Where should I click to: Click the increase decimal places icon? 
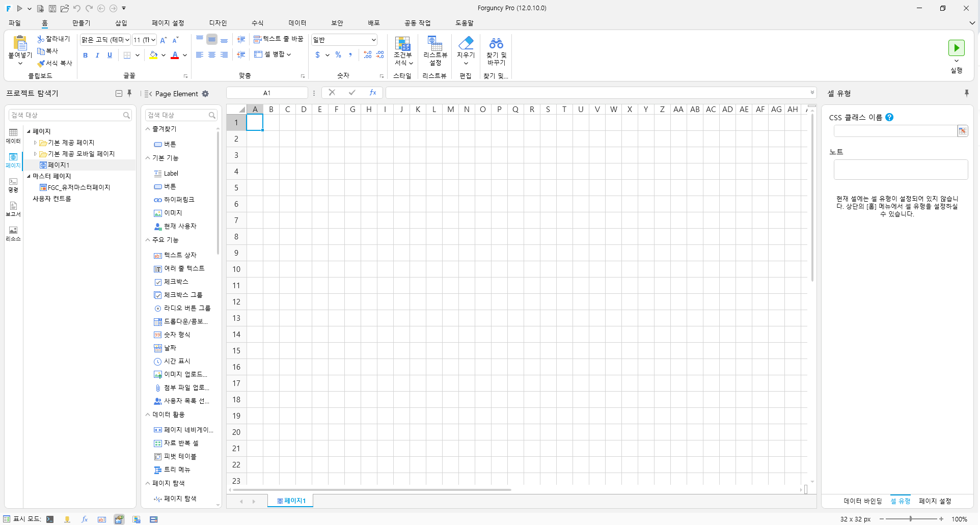point(368,55)
